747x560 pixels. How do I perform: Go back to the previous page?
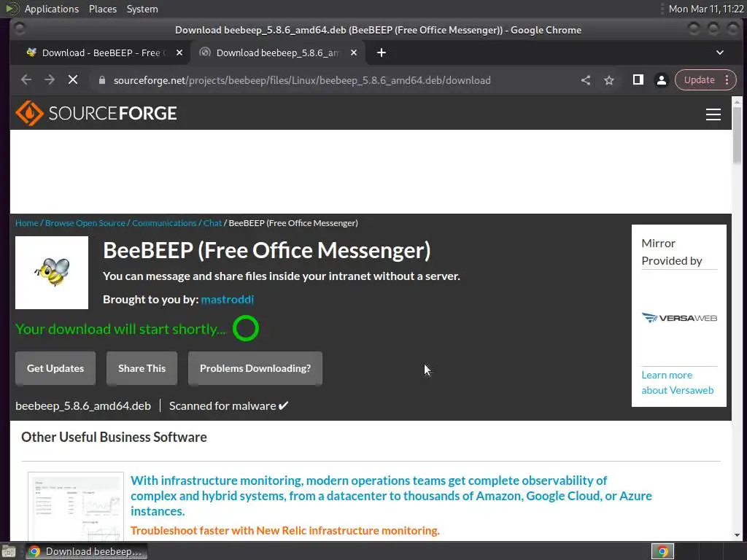26,80
